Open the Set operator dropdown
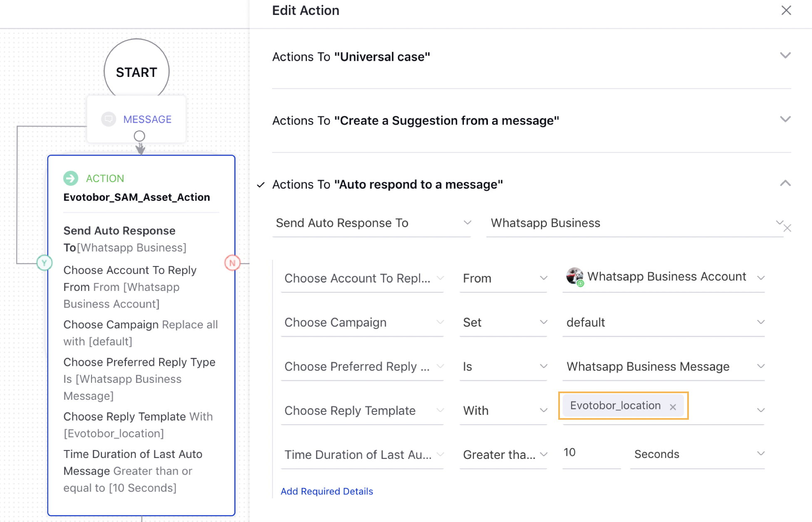The height and width of the screenshot is (522, 812). click(503, 323)
